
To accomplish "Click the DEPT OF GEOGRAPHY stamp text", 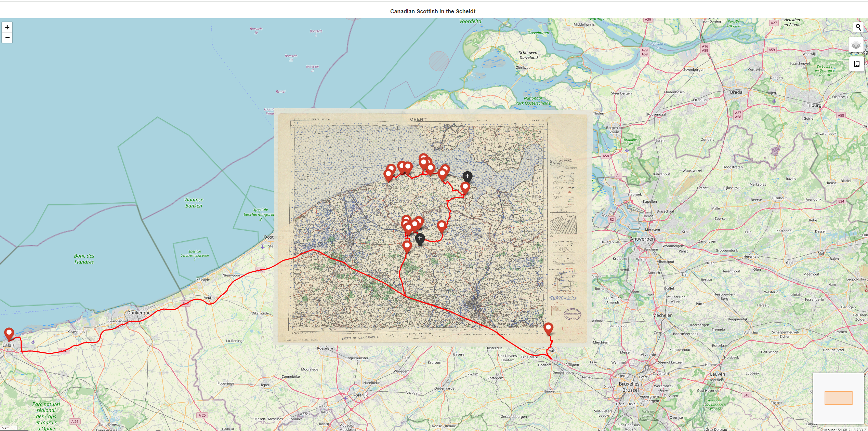I will [x=360, y=338].
